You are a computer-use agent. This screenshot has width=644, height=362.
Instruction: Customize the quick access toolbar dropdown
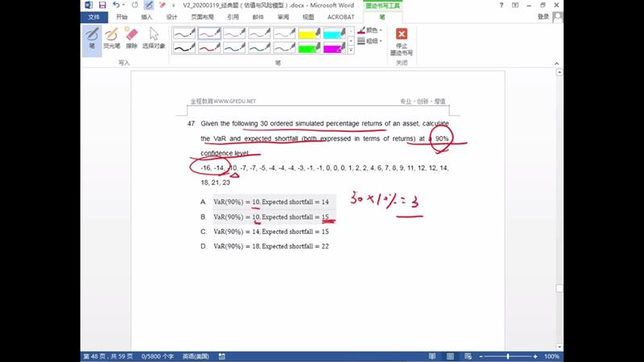click(173, 6)
